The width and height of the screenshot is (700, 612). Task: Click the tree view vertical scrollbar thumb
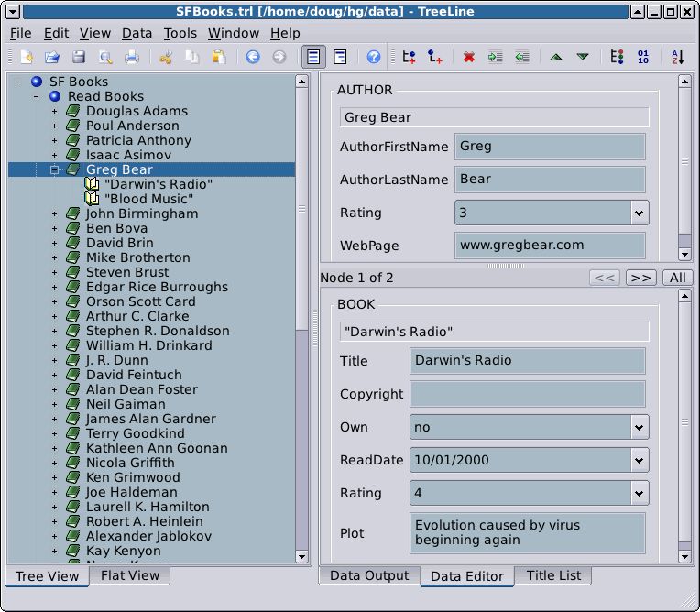click(301, 209)
